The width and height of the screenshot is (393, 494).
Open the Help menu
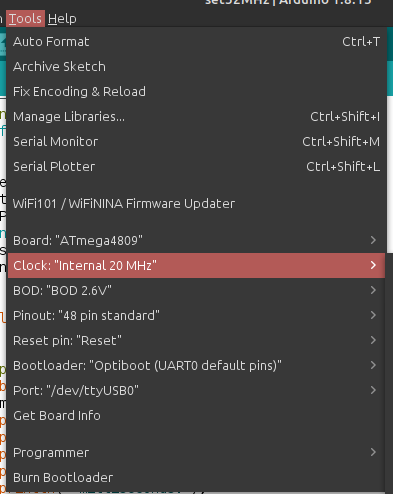click(62, 19)
